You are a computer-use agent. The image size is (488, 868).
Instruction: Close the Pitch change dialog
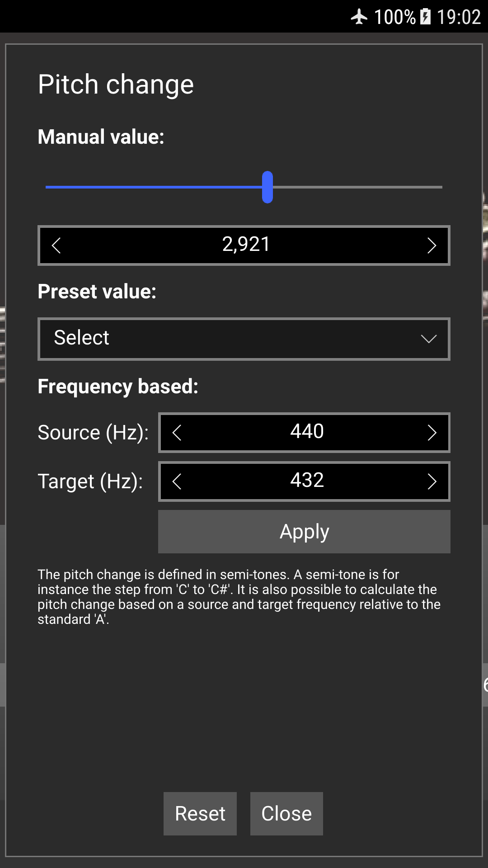(x=286, y=813)
